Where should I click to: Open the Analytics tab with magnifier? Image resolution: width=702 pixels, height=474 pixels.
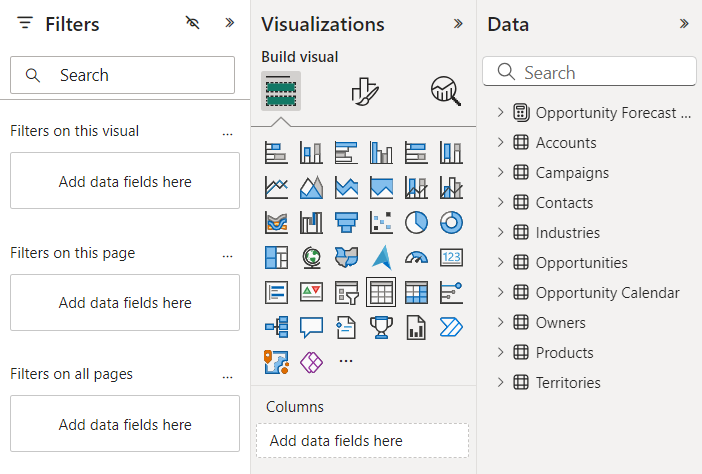coord(445,91)
